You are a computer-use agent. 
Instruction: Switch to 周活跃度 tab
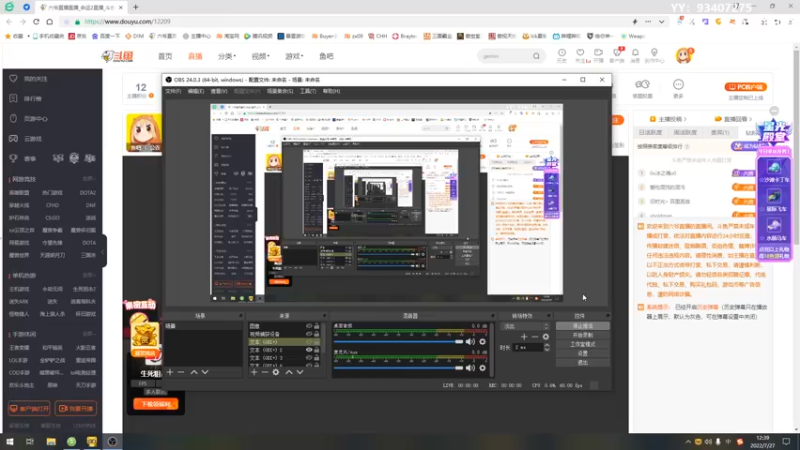[685, 133]
